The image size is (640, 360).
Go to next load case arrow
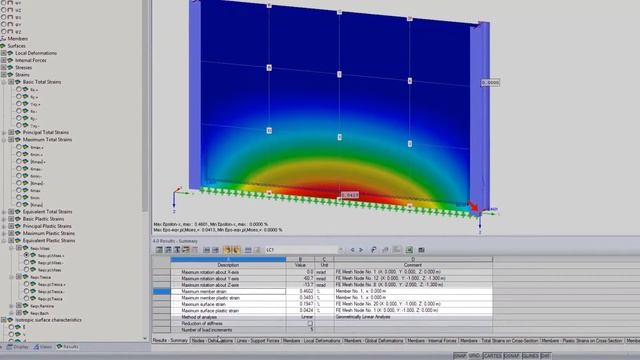coord(361,250)
